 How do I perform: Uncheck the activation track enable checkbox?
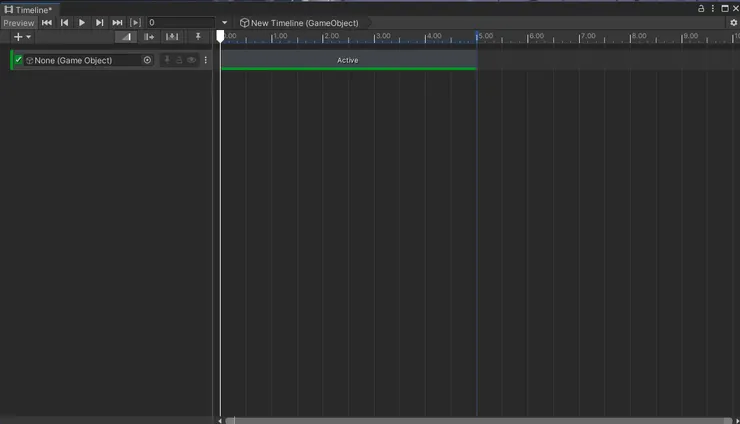point(18,60)
